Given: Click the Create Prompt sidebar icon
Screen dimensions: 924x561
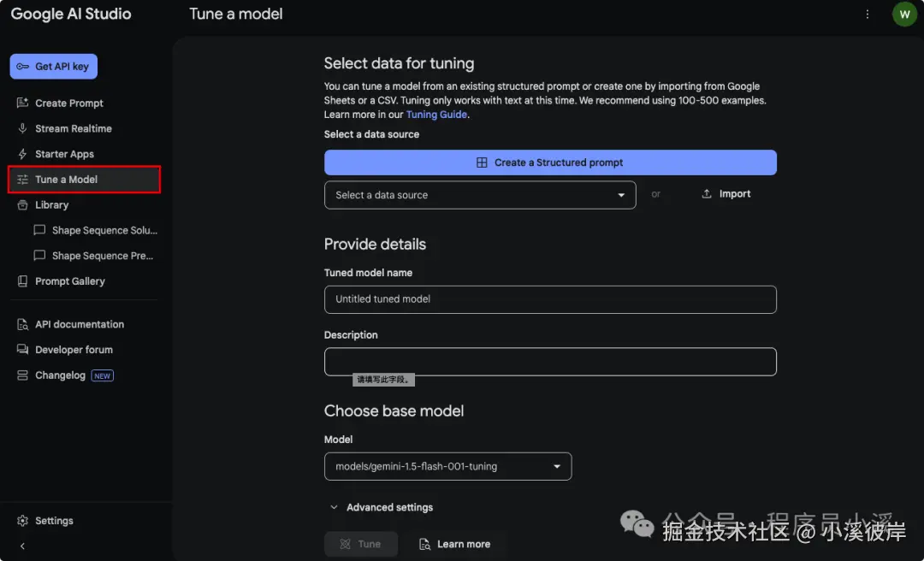Looking at the screenshot, I should [x=22, y=103].
